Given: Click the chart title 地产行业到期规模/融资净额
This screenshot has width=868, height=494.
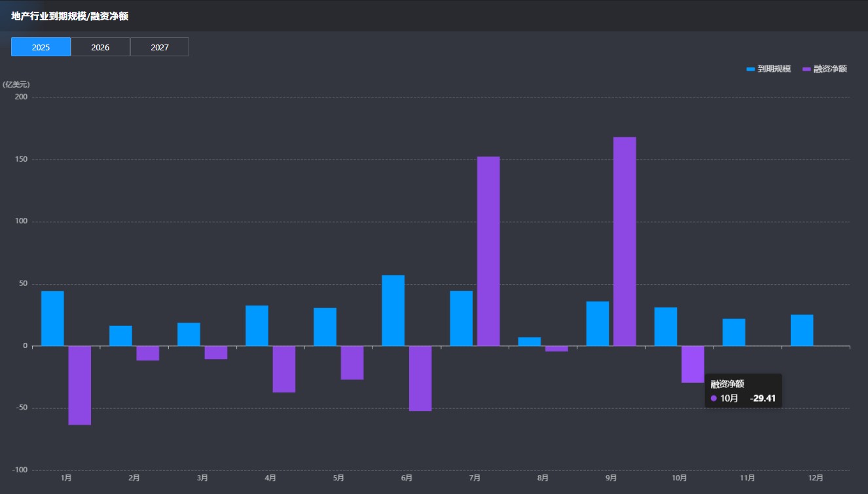Looking at the screenshot, I should tap(69, 16).
